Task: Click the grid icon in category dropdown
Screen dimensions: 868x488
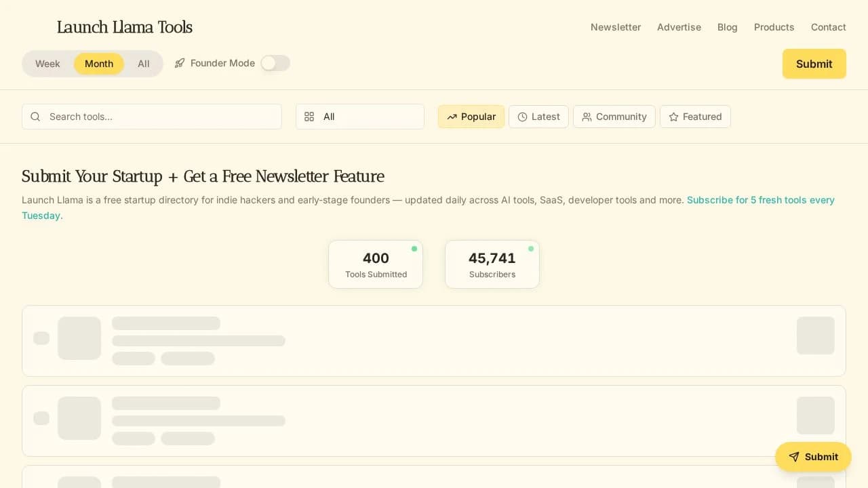Action: pyautogui.click(x=309, y=117)
